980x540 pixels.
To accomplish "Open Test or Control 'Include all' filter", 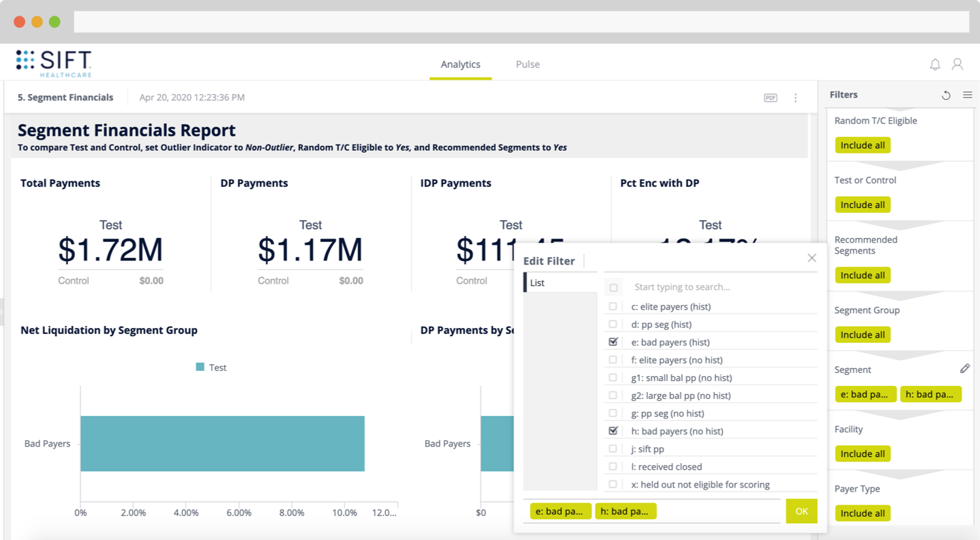I will tap(863, 205).
